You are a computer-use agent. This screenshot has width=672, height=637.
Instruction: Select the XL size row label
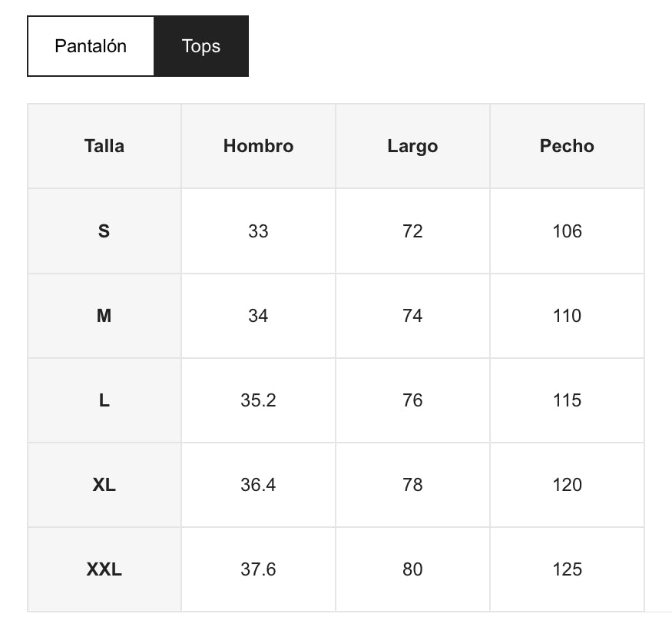(104, 485)
